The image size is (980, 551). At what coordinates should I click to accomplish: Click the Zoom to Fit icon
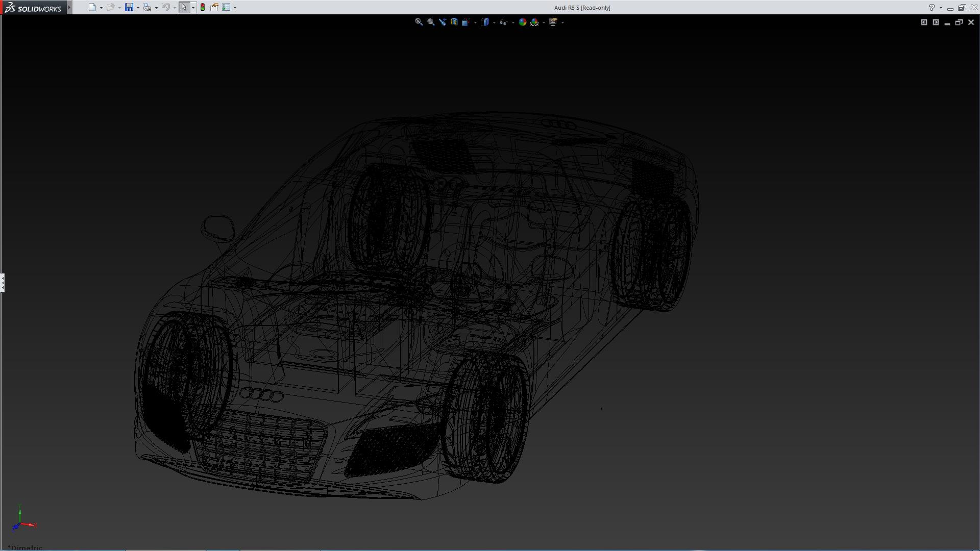419,22
